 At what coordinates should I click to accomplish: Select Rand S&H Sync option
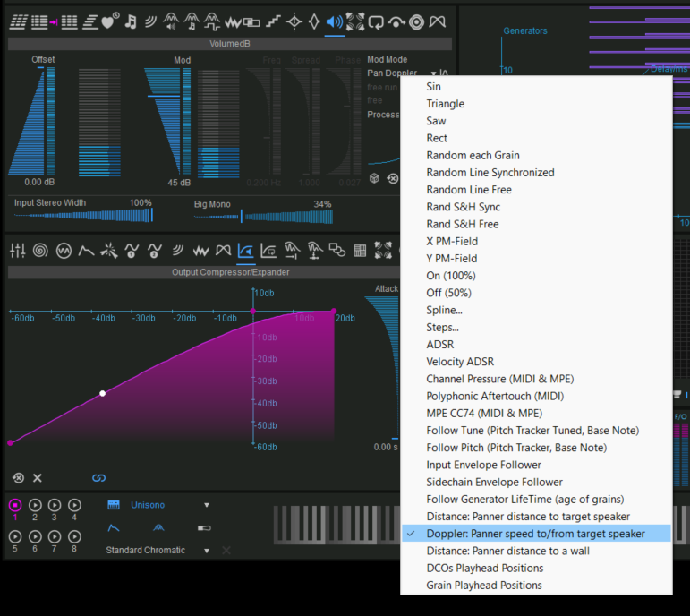536,207
